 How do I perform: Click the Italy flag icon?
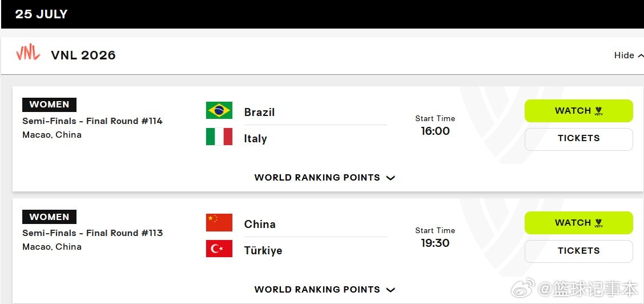[x=219, y=137]
